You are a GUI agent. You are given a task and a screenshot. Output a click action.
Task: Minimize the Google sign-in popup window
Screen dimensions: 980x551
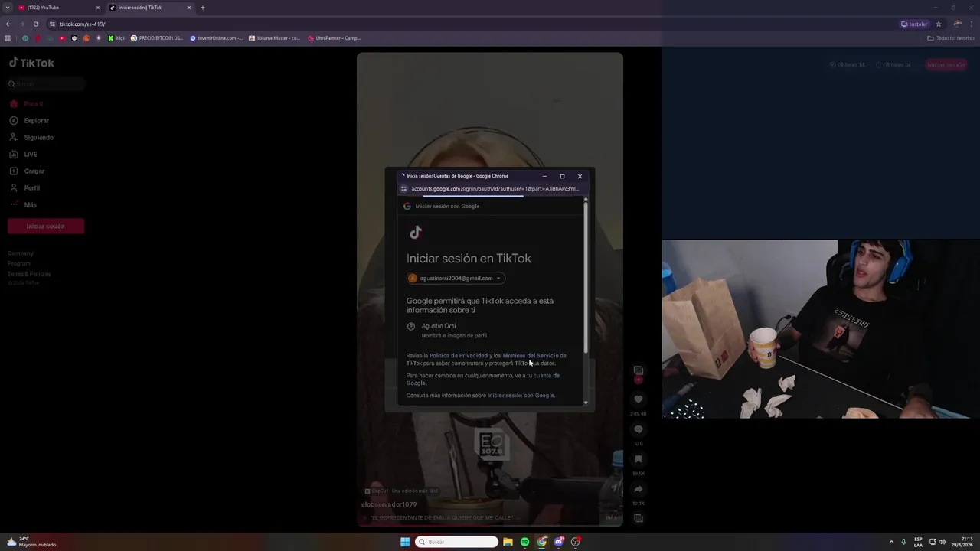click(544, 176)
